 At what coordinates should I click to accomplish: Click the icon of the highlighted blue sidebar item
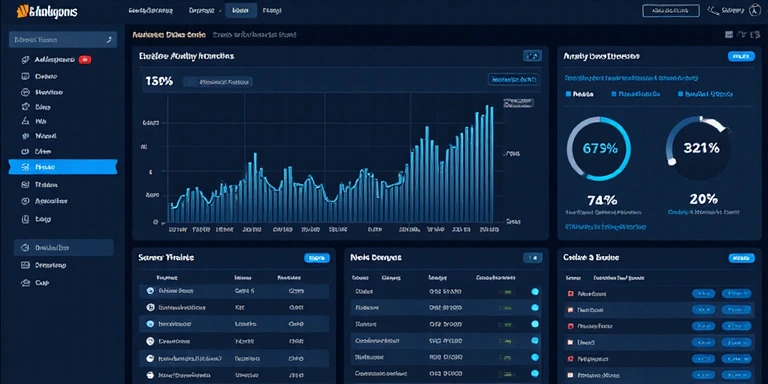(x=26, y=167)
